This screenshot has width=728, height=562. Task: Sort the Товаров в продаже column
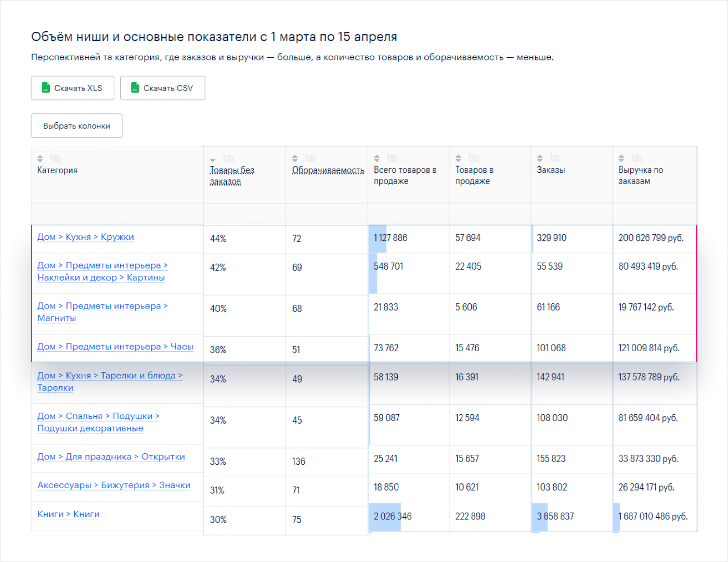click(x=459, y=158)
